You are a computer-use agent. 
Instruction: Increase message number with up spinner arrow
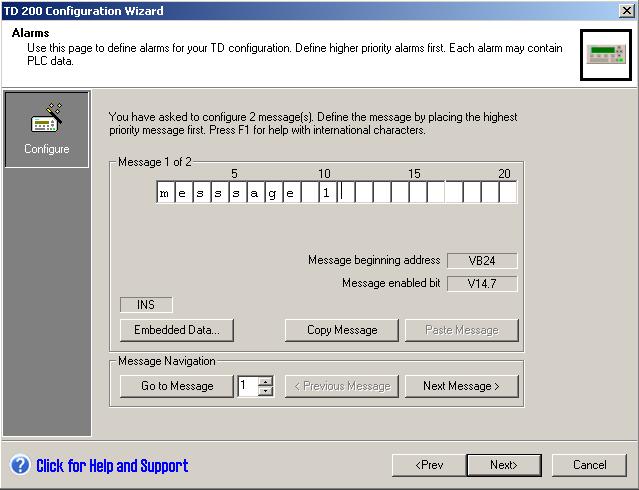tap(265, 382)
